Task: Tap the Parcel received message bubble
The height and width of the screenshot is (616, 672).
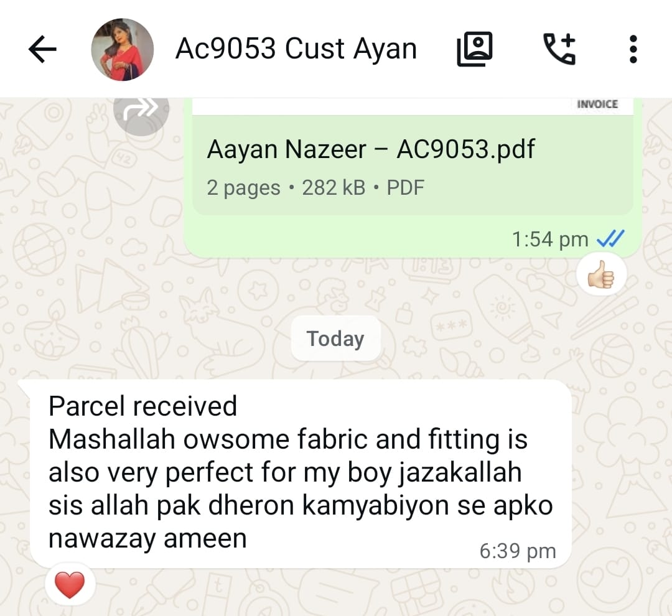Action: point(301,474)
